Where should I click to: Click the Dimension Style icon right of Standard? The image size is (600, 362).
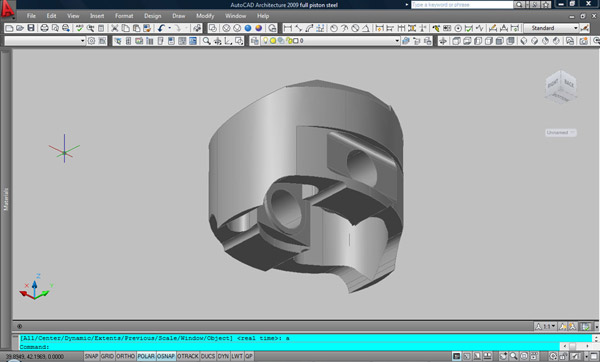click(x=584, y=28)
